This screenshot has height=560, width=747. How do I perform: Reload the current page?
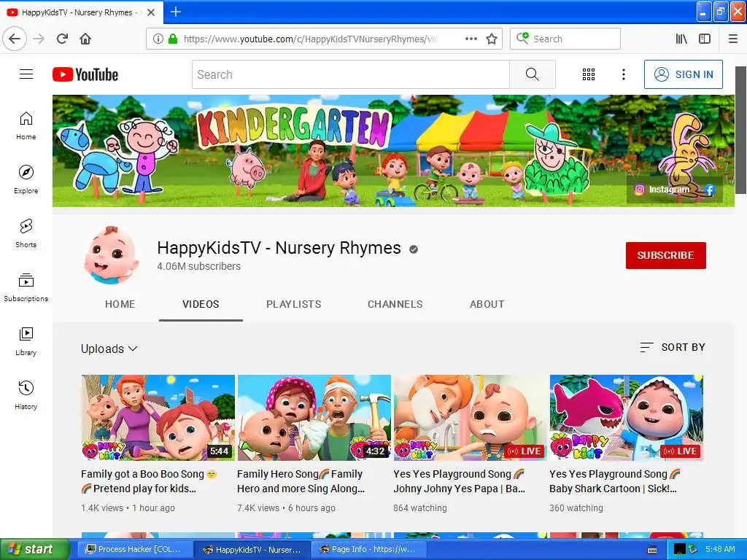point(63,39)
